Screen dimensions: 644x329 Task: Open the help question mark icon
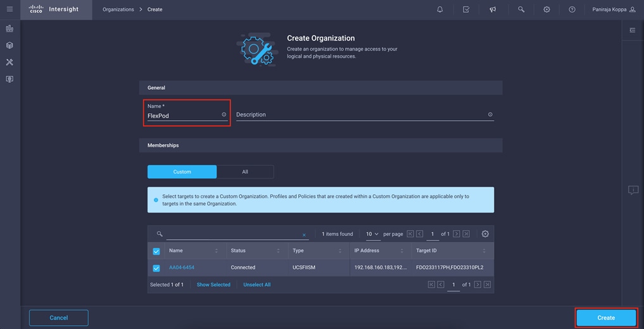coord(572,9)
